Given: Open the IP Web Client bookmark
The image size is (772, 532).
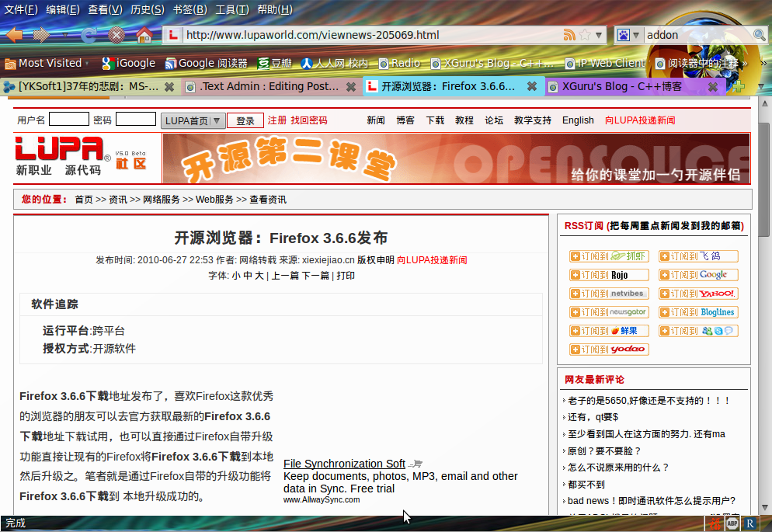Looking at the screenshot, I should click(x=605, y=63).
